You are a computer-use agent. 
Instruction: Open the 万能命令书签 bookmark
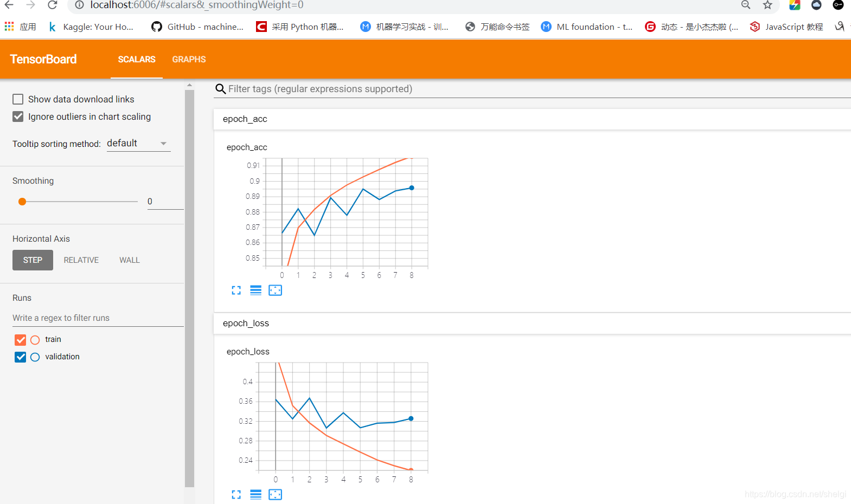497,27
